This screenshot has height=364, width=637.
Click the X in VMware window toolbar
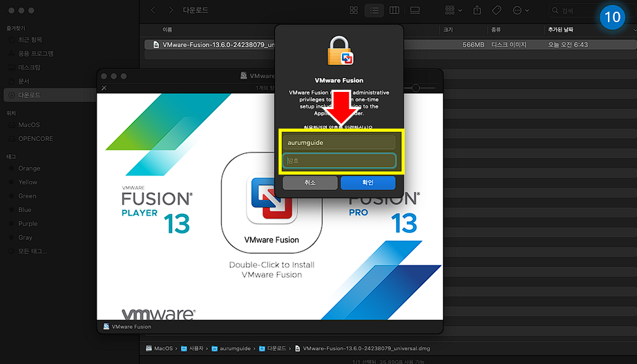click(x=104, y=88)
